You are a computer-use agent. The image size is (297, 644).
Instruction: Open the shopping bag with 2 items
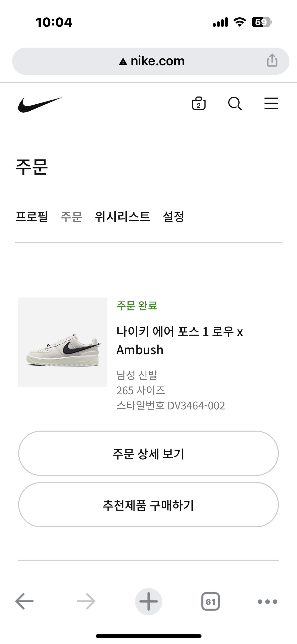(199, 103)
